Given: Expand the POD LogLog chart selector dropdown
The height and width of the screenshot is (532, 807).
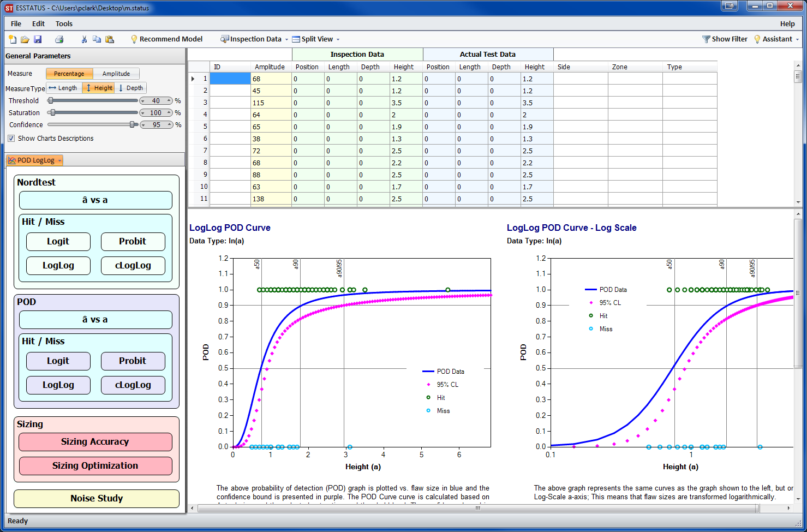Looking at the screenshot, I should [59, 160].
